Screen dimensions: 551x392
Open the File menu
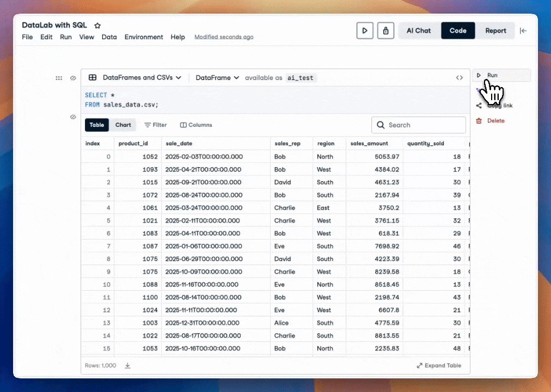(x=27, y=37)
